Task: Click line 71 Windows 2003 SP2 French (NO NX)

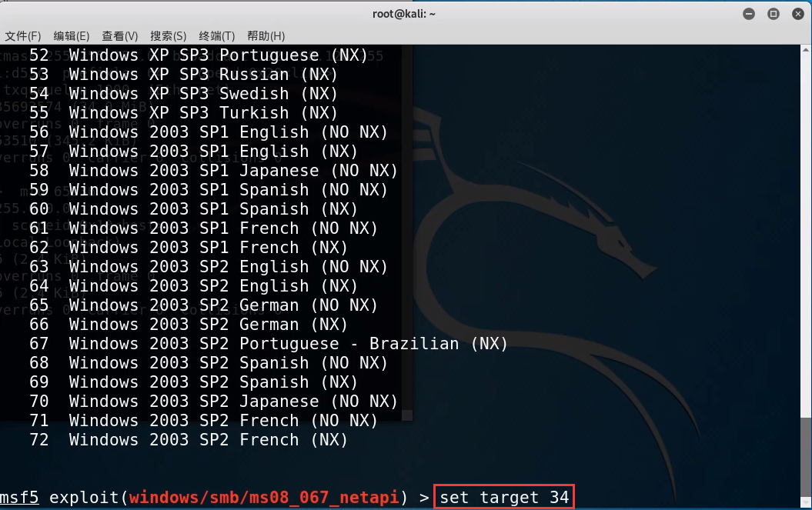Action: [203, 420]
